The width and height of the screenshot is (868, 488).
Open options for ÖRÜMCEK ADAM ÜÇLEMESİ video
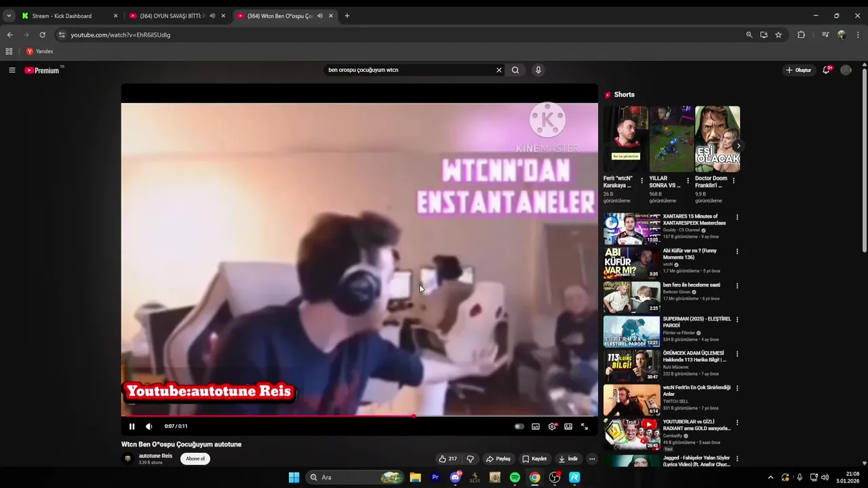point(737,354)
